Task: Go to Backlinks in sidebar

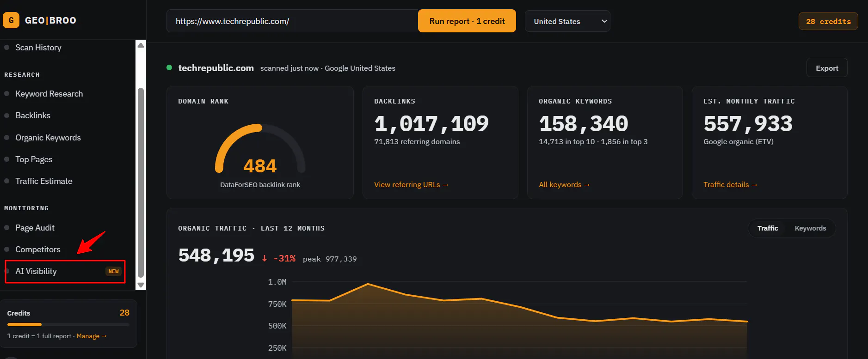Action: click(x=33, y=116)
